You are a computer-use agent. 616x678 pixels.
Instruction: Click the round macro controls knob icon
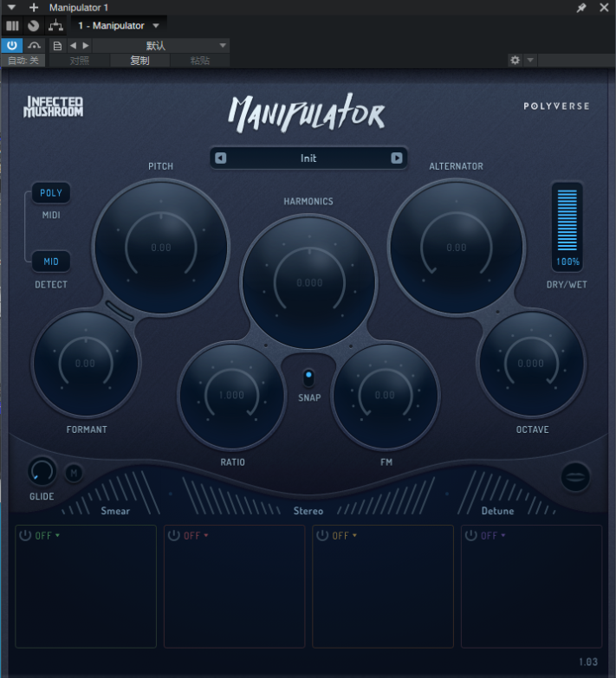pos(33,25)
